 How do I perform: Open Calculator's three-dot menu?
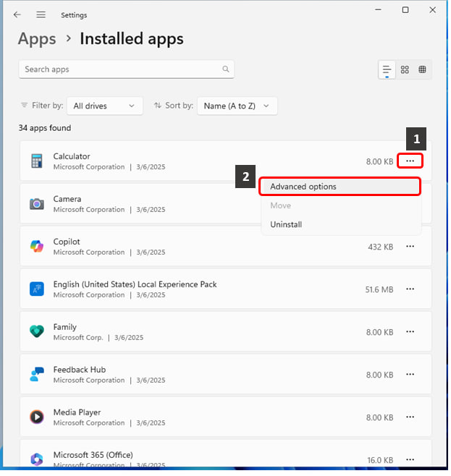[410, 161]
